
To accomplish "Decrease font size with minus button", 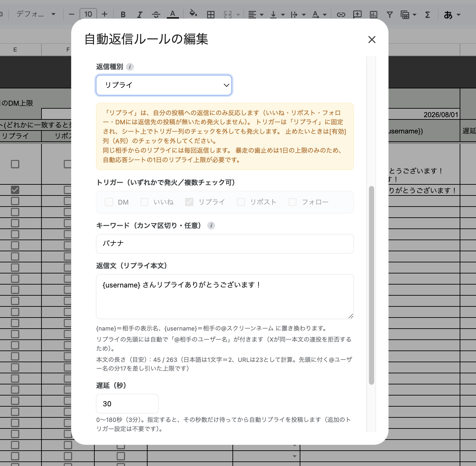I will [71, 14].
